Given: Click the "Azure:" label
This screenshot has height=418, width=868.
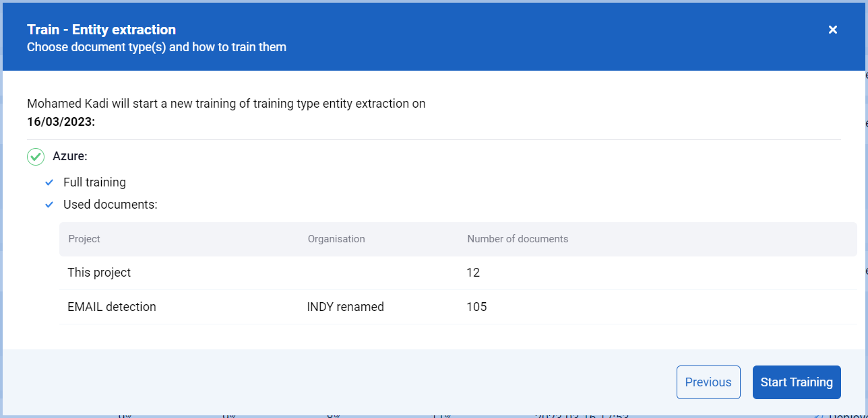Looking at the screenshot, I should [70, 157].
